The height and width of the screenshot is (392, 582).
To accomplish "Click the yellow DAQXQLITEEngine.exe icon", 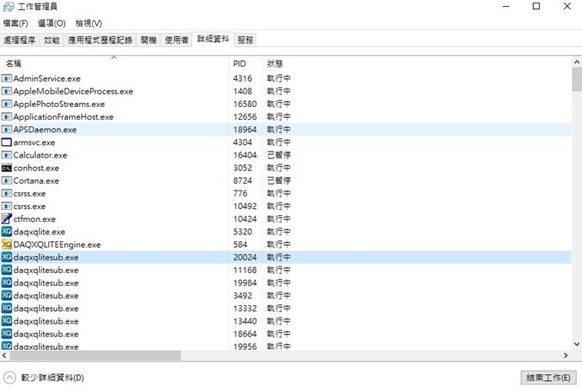I will (7, 244).
